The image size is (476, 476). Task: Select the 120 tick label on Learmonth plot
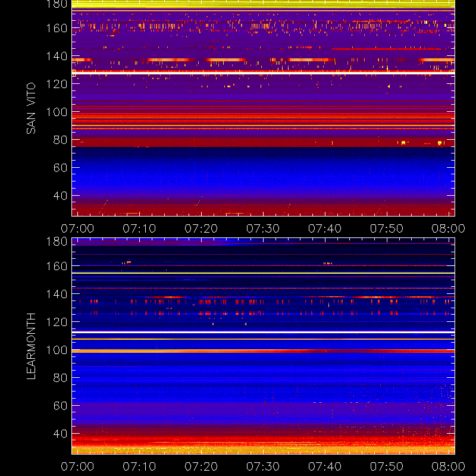57,322
